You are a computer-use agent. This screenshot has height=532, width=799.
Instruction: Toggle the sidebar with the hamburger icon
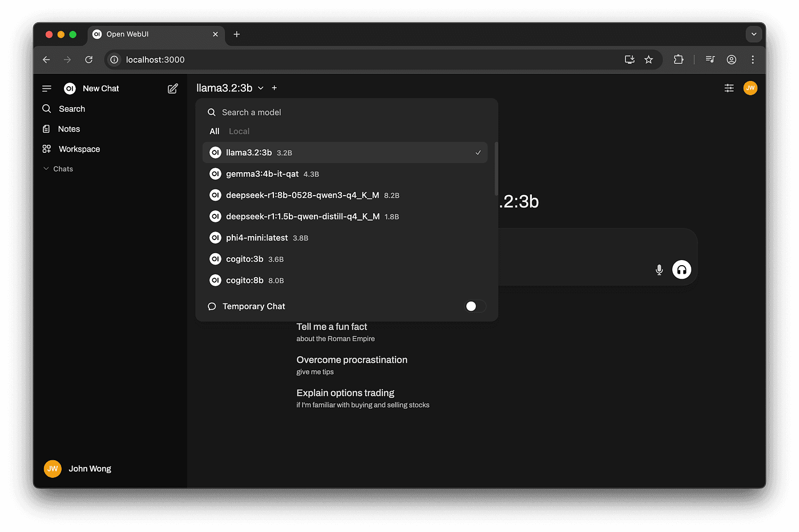coord(47,88)
